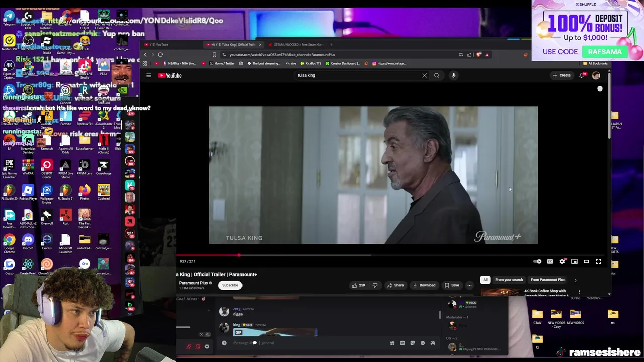The image size is (644, 362).
Task: Show more filter chips with arrow
Action: click(x=575, y=280)
